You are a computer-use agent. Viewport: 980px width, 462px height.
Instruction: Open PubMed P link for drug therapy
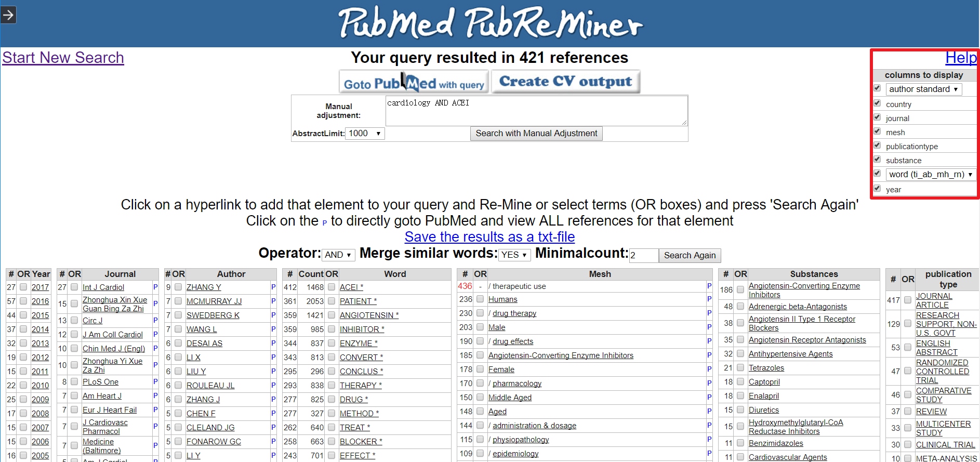tap(709, 313)
